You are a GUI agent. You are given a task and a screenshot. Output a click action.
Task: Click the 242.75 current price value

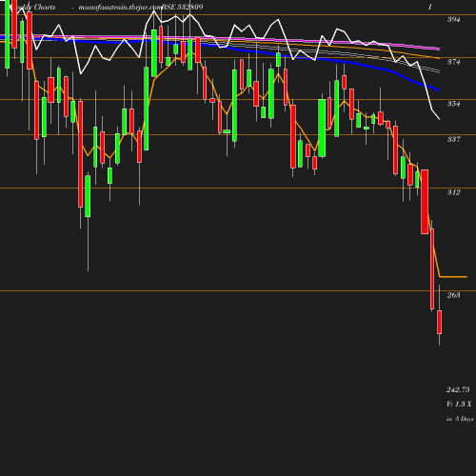pos(458,389)
